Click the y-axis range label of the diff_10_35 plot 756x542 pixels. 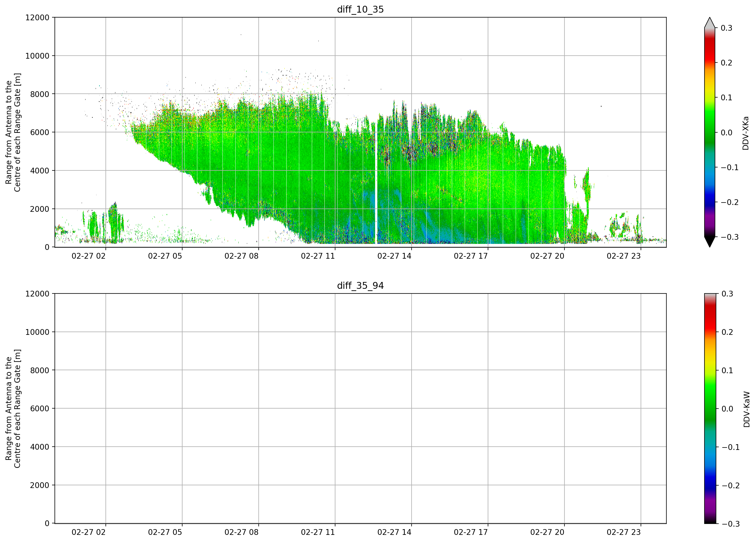(x=13, y=132)
